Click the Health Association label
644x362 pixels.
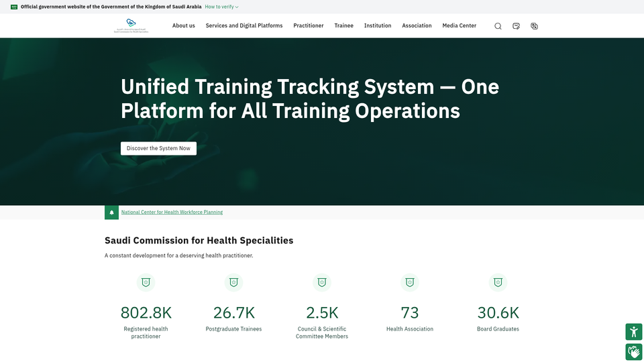click(x=410, y=328)
